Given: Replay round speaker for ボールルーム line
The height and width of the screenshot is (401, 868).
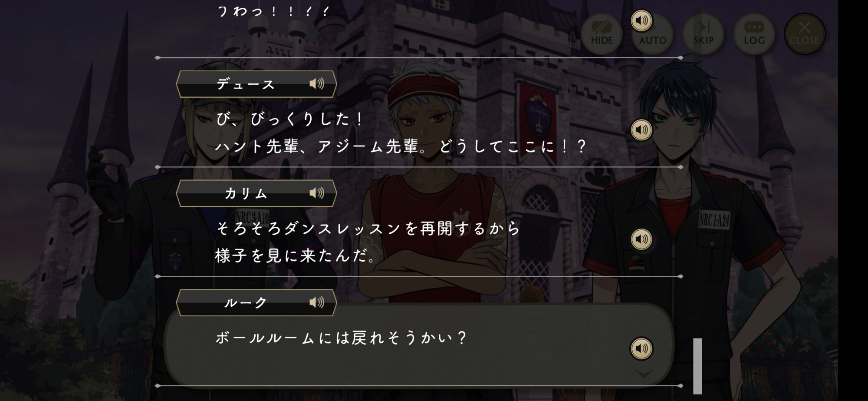Looking at the screenshot, I should coord(641,348).
